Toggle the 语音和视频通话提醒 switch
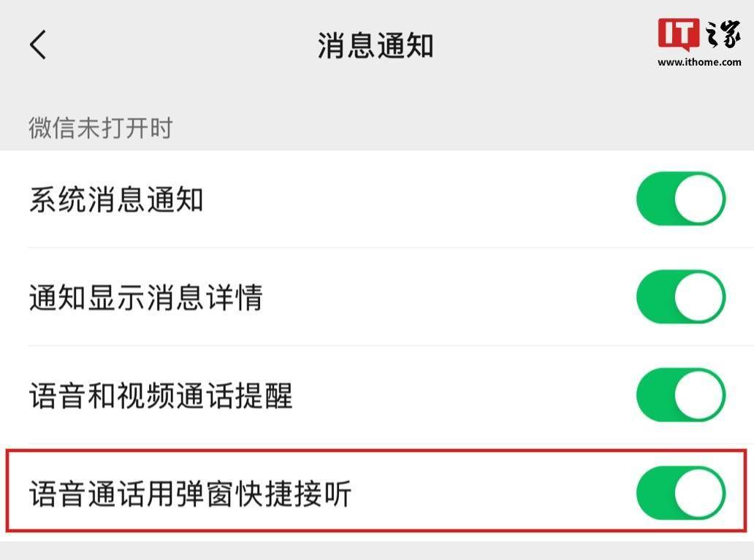Viewport: 754px width, 560px height. (x=680, y=395)
